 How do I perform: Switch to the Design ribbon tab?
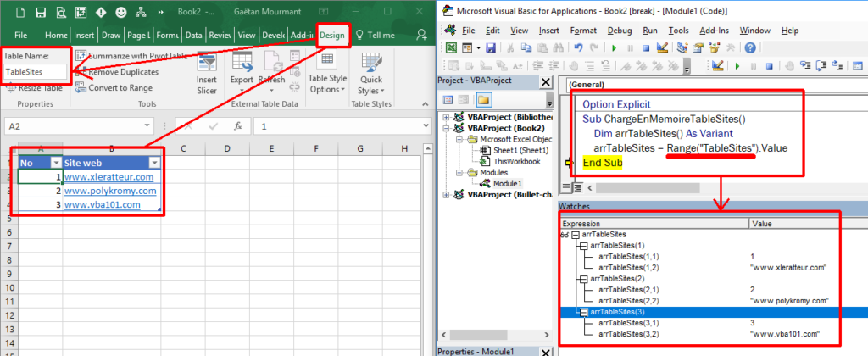point(332,35)
